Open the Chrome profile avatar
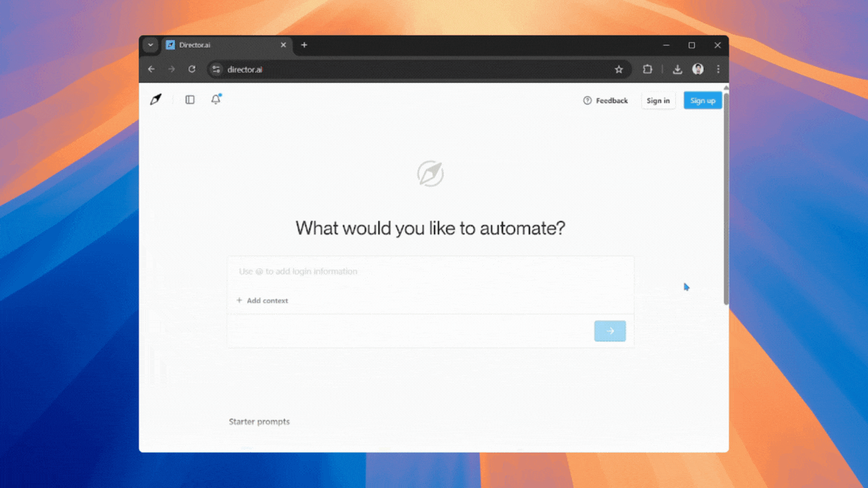Image resolution: width=868 pixels, height=488 pixels. 698,69
